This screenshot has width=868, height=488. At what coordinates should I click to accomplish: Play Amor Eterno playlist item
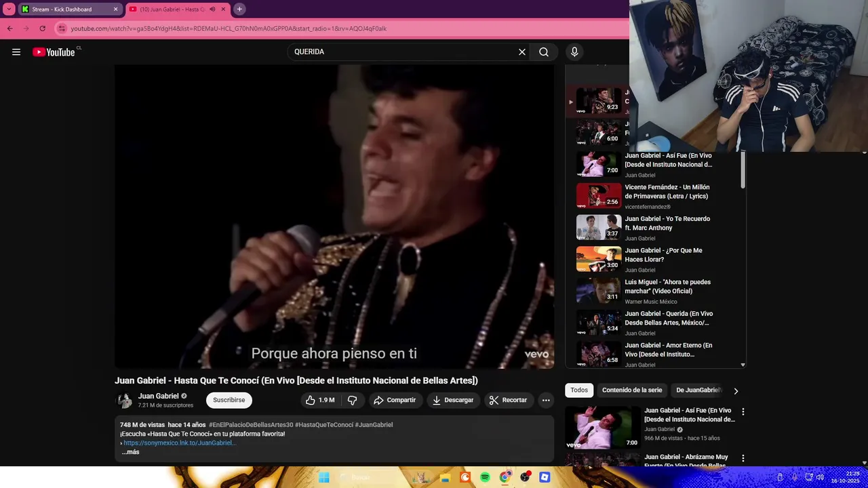(655, 354)
